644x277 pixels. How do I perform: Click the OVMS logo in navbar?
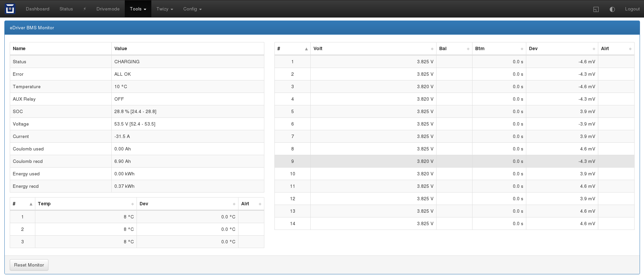(x=10, y=9)
